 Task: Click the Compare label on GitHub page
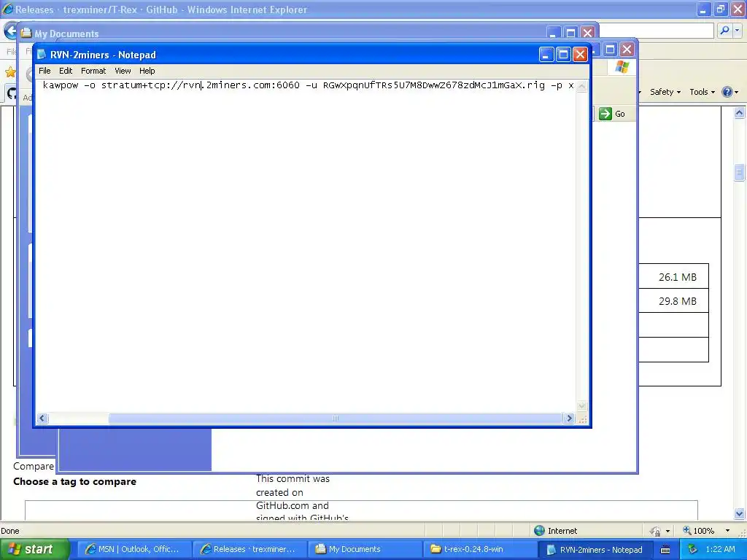coord(34,466)
